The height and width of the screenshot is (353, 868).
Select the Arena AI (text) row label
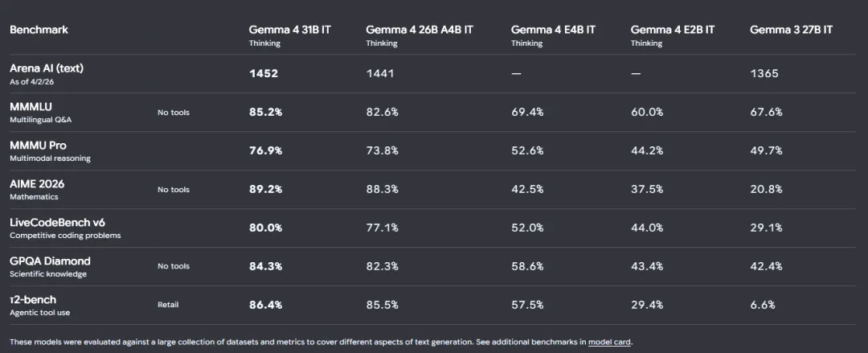coord(46,68)
